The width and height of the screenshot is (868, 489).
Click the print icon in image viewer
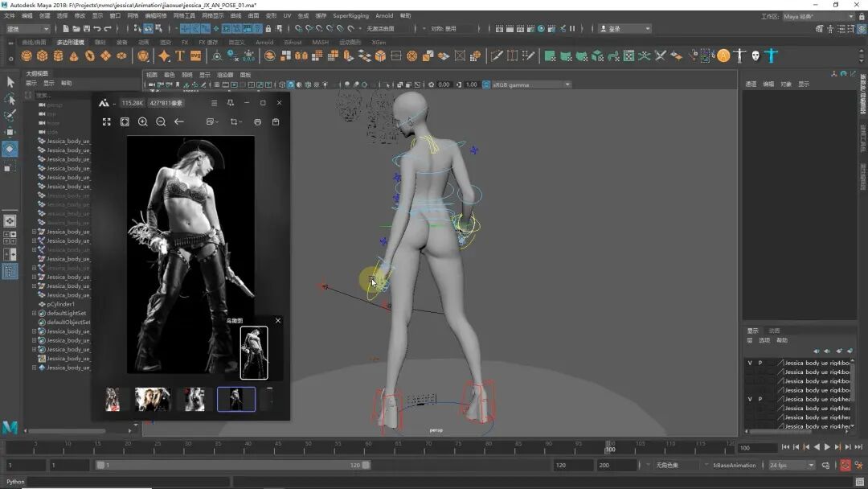[x=257, y=121]
